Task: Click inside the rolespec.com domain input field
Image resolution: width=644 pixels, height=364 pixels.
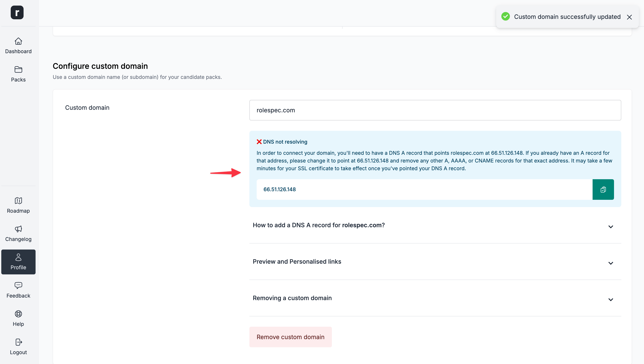Action: click(x=435, y=110)
